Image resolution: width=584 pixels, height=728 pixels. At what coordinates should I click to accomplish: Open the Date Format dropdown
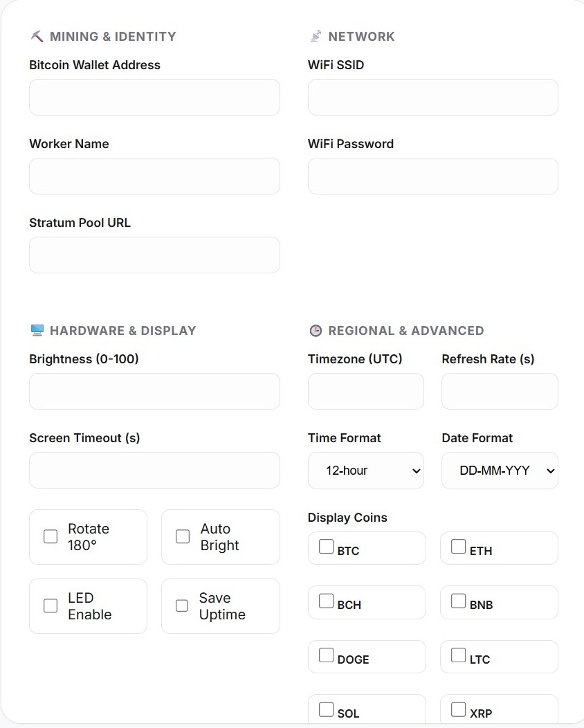pos(499,471)
